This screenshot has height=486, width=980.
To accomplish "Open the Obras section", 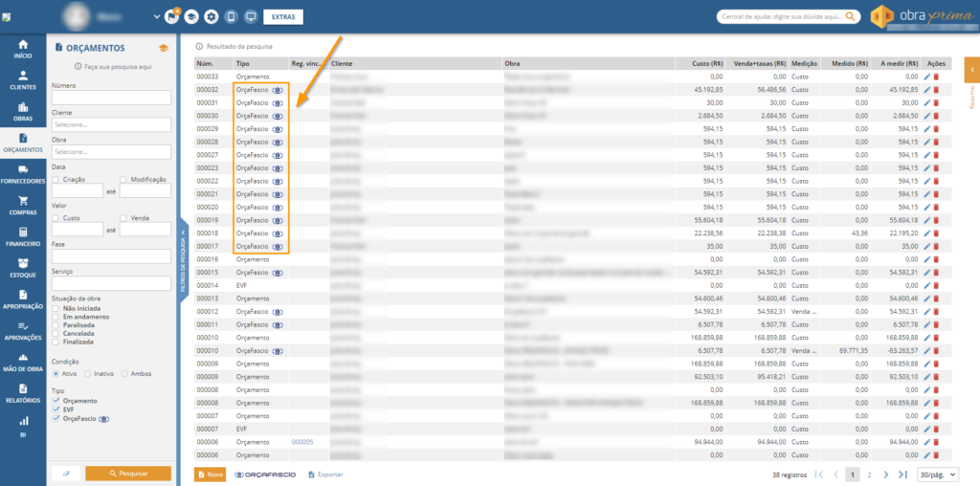I will tap(23, 112).
